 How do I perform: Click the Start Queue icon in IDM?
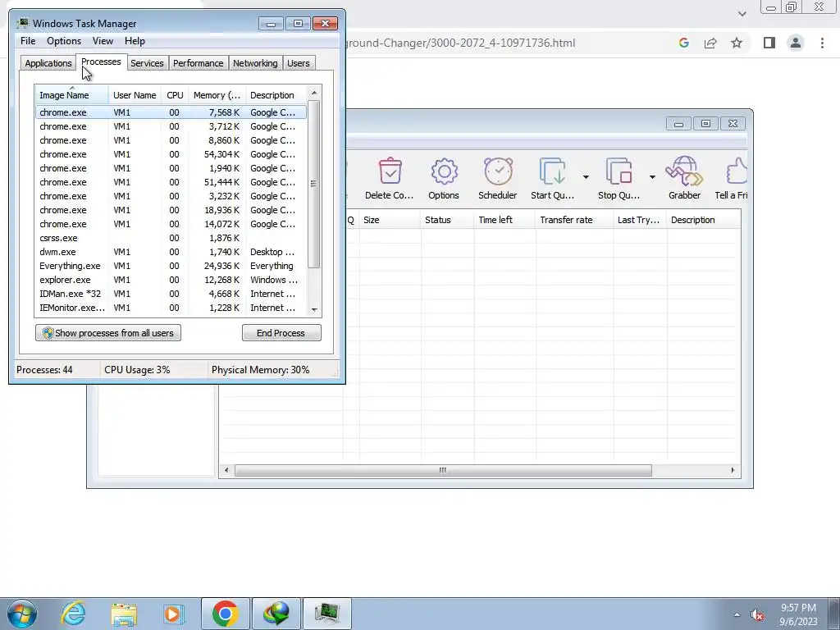click(552, 178)
